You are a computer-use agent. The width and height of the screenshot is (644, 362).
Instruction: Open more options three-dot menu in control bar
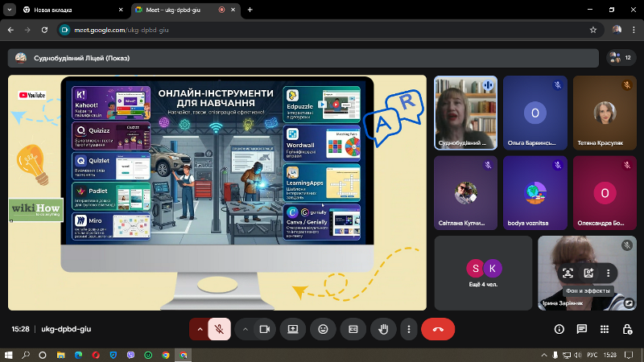409,329
